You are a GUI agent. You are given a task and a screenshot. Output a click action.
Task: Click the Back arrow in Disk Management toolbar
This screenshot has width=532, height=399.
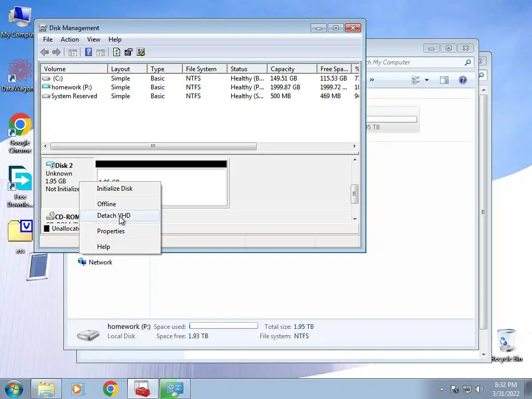pos(45,52)
